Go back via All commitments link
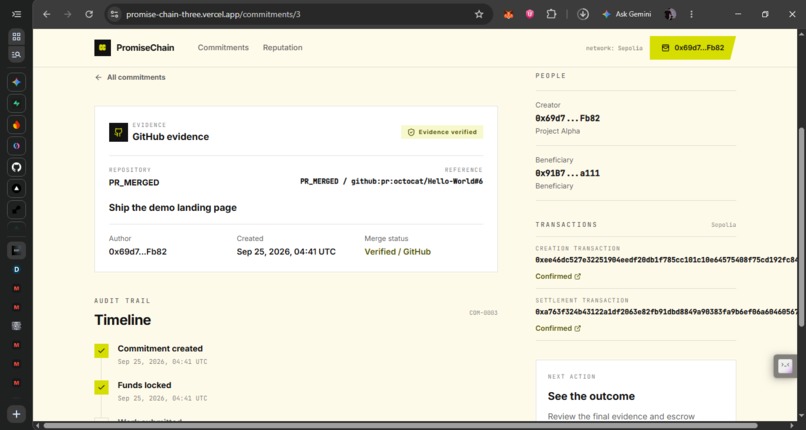 coord(131,77)
